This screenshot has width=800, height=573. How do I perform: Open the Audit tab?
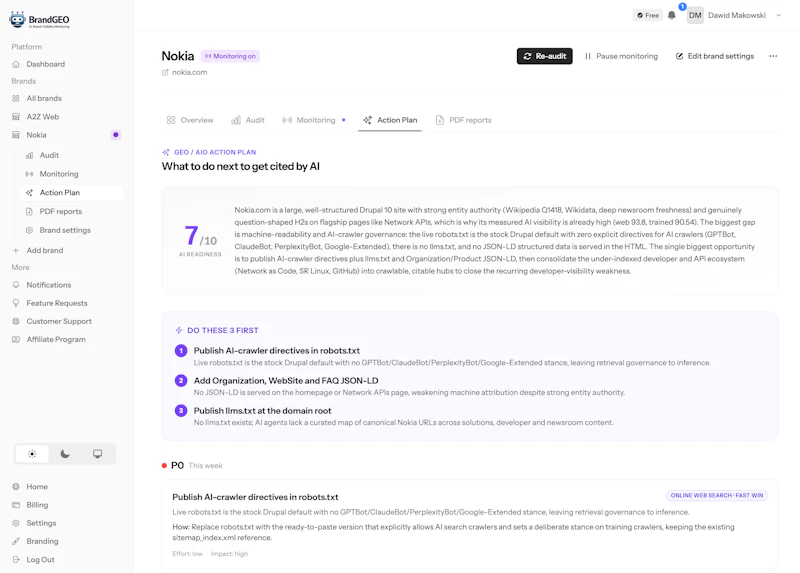pos(248,120)
